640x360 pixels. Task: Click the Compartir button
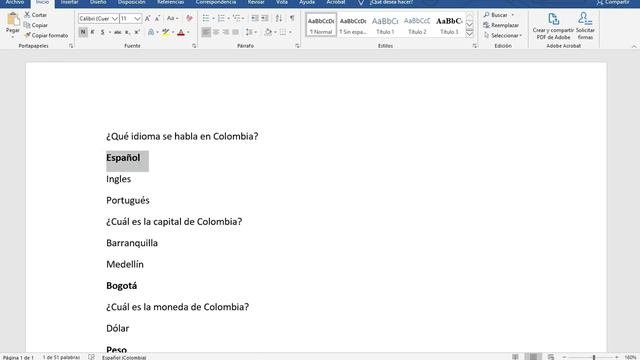tap(613, 2)
